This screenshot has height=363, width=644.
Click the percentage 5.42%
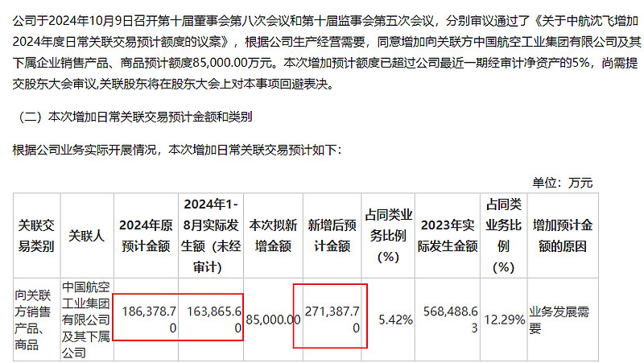coord(395,320)
